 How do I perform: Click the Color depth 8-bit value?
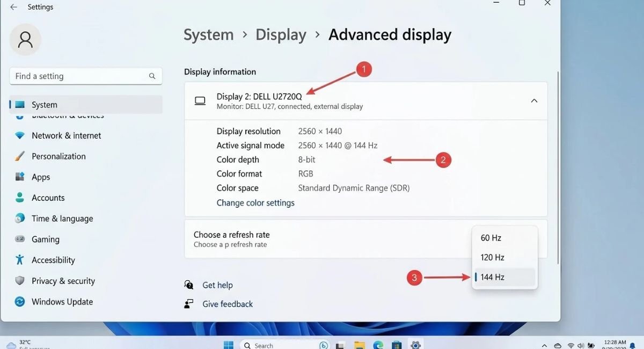[x=307, y=159]
